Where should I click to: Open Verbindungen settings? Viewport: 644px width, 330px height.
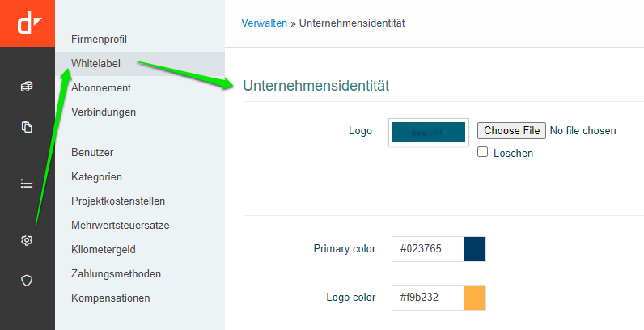104,112
